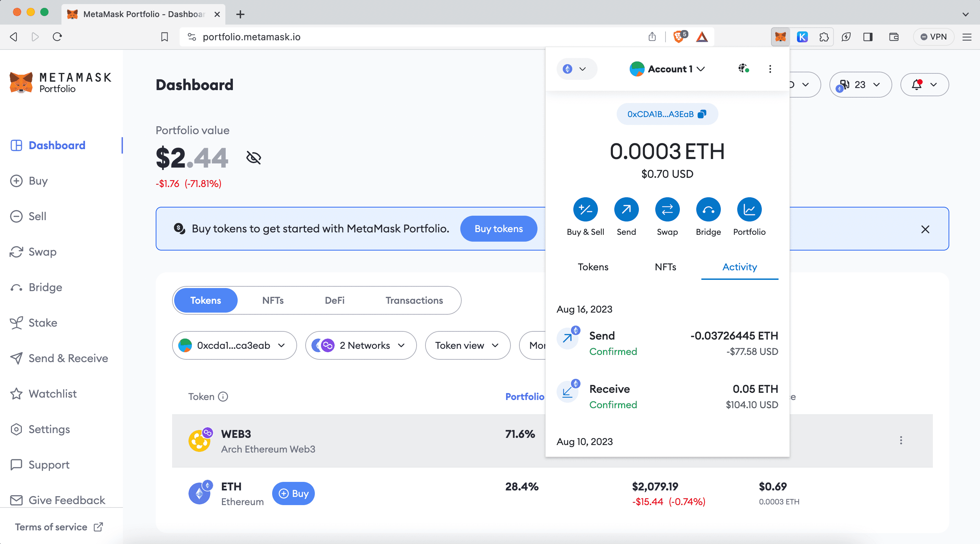Open the Keplr extension icon
This screenshot has height=544, width=980.
[802, 37]
